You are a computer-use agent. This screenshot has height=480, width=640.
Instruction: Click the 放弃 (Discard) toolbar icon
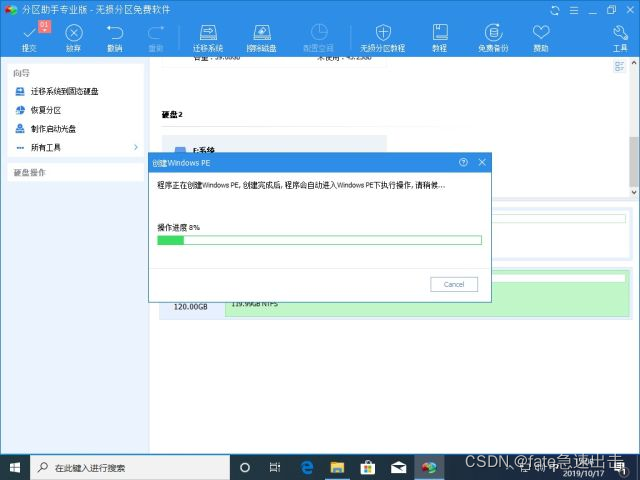point(73,38)
